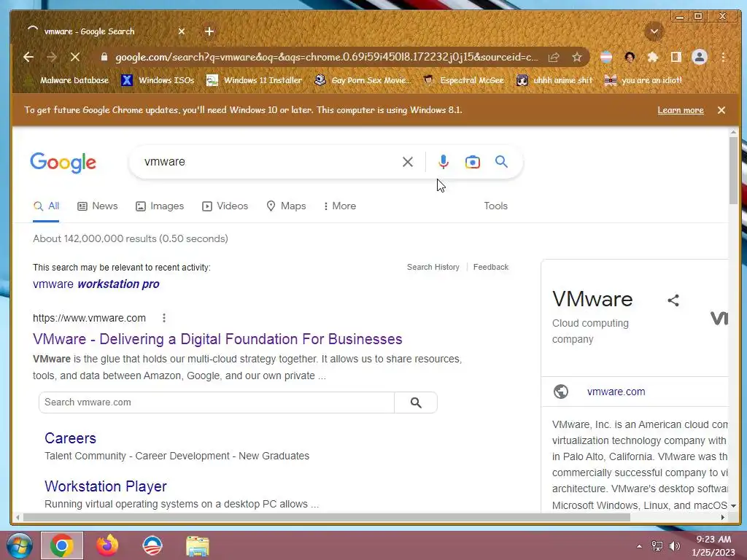
Task: Open the taskbar clock showing 9:23 AM
Action: 713,545
